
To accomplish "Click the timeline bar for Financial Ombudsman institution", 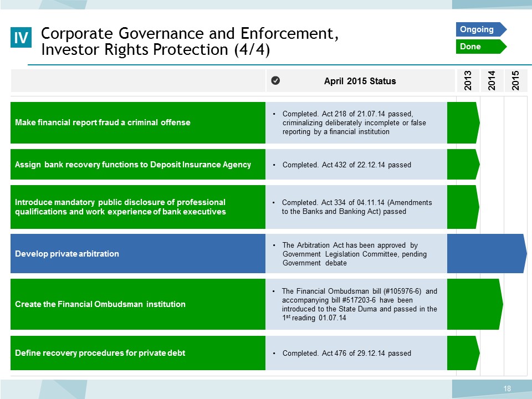I will (x=475, y=304).
